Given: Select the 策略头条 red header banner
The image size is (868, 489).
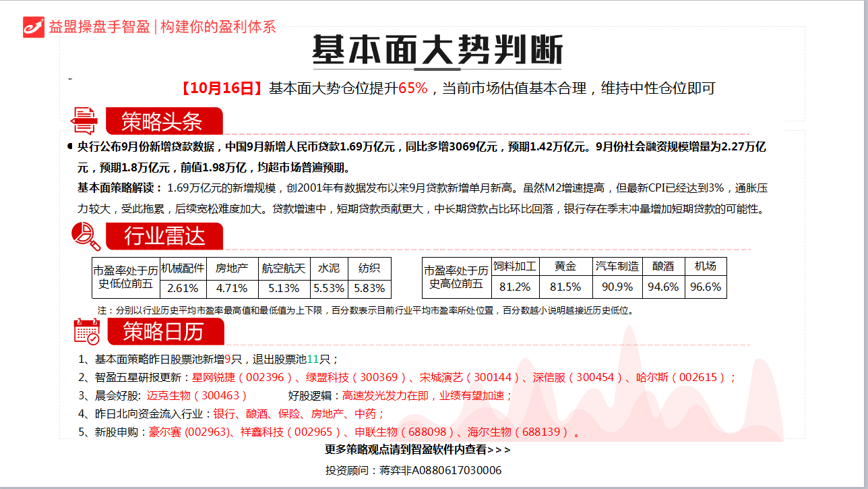Looking at the screenshot, I should [x=164, y=121].
